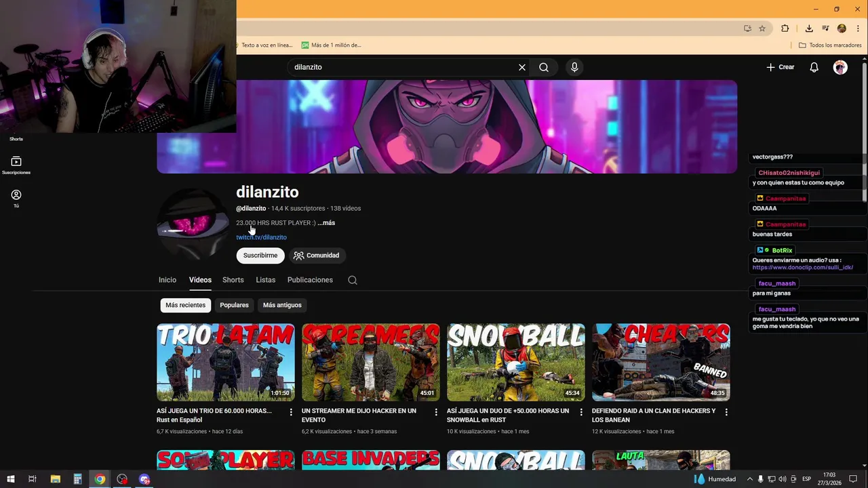The width and height of the screenshot is (868, 488).
Task: Clear the dilanzito search text with X
Action: click(522, 67)
